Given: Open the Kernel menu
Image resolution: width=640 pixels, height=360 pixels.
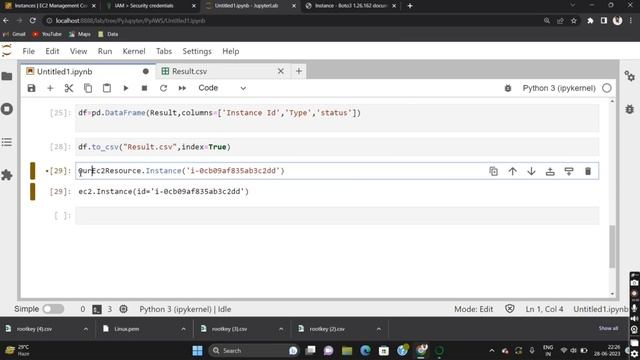Looking at the screenshot, I should point(134,51).
